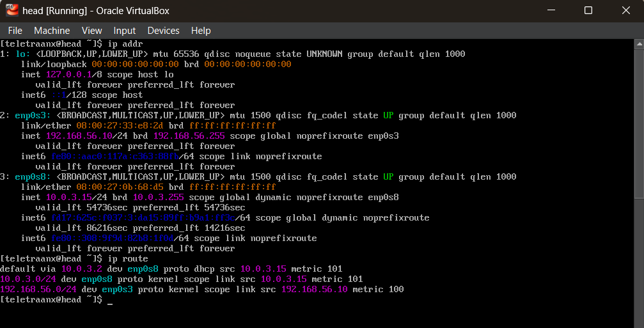Click the VirtualBox icon in the title bar
Viewport: 644px width, 328px height.
click(11, 10)
